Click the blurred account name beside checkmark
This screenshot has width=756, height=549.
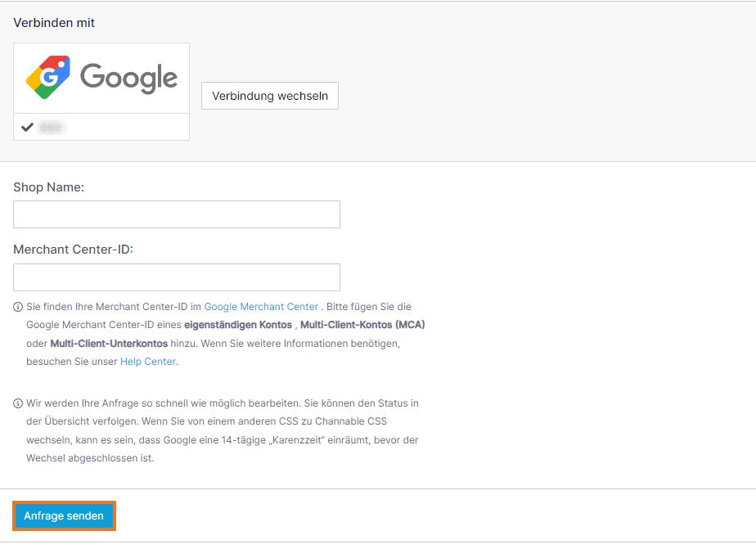[51, 128]
